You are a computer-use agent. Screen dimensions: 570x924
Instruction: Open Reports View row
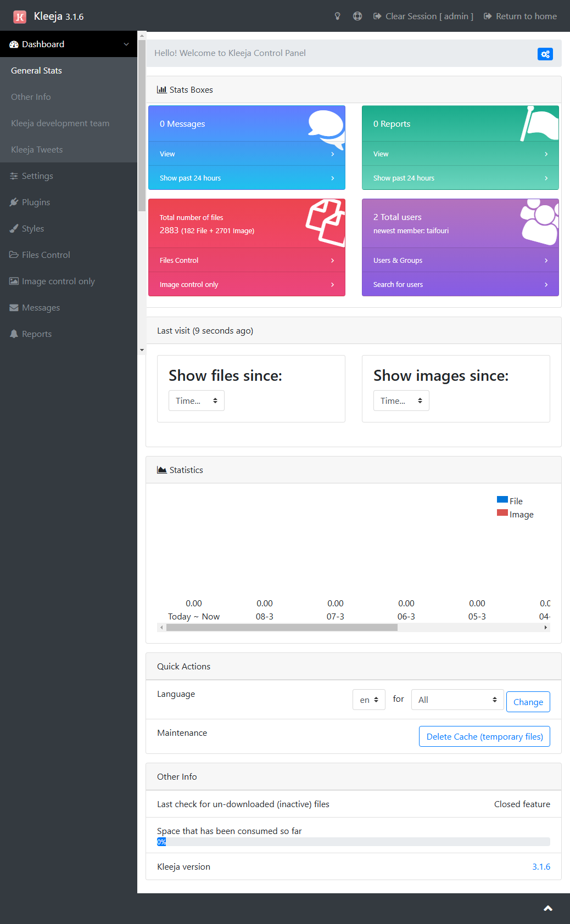[x=460, y=154]
